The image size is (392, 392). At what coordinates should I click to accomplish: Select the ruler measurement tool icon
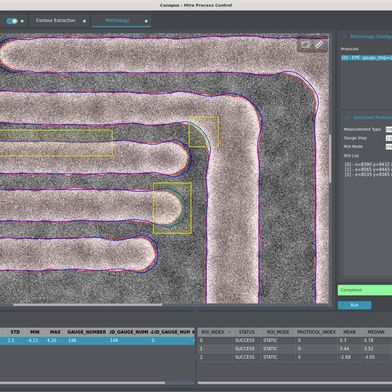(319, 44)
